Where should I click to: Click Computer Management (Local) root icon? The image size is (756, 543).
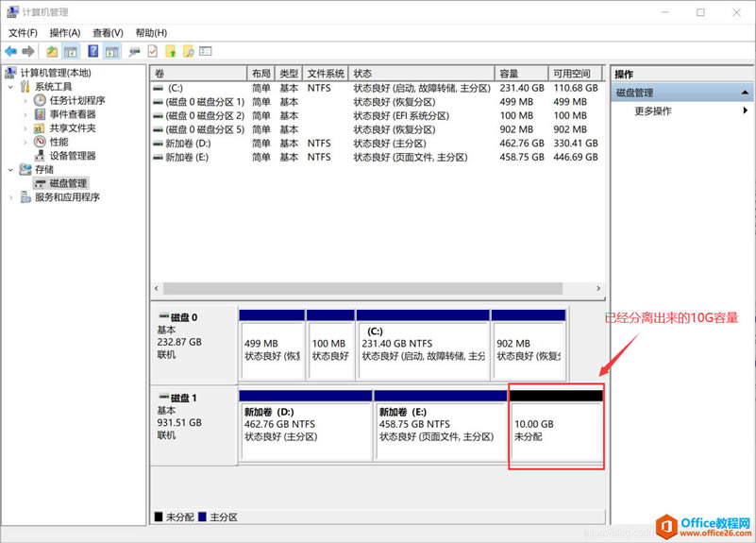tap(11, 73)
